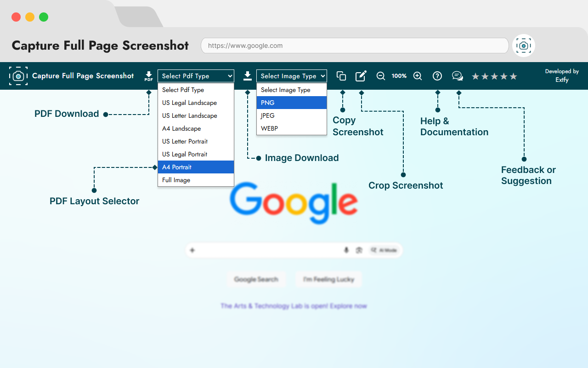Select A4 Landscape PDF layout

(x=196, y=128)
